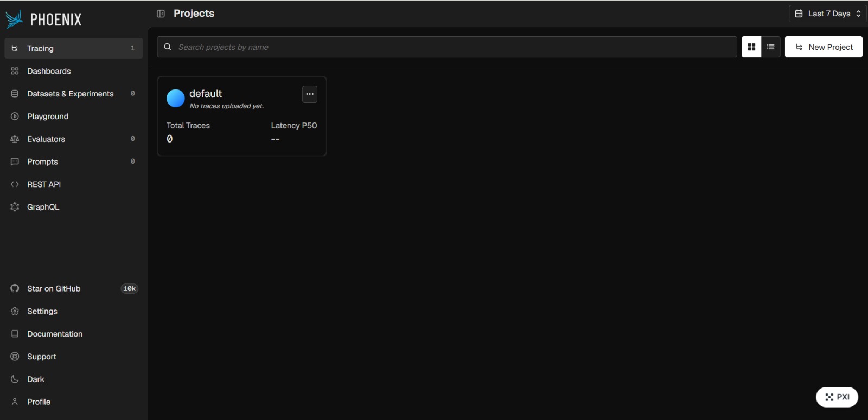Open the Support link

click(x=74, y=357)
